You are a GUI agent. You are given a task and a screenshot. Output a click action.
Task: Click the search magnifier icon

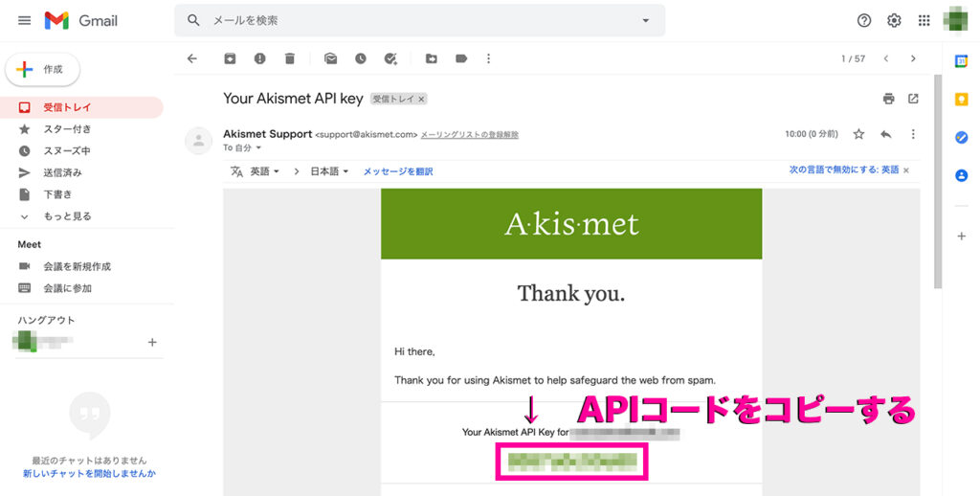click(x=193, y=21)
